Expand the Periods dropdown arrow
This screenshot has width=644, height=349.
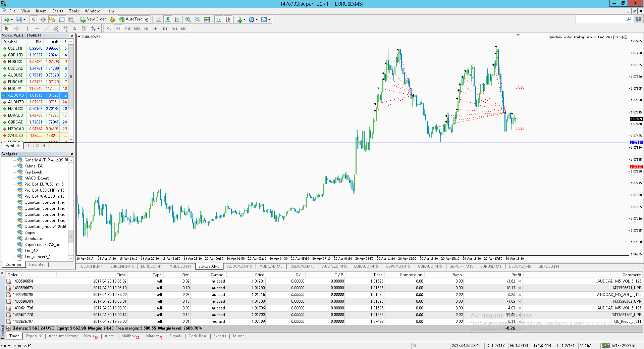(x=257, y=19)
